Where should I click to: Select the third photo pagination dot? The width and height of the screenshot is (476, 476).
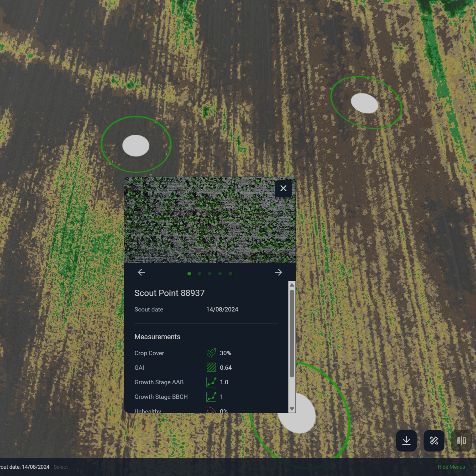tap(210, 274)
